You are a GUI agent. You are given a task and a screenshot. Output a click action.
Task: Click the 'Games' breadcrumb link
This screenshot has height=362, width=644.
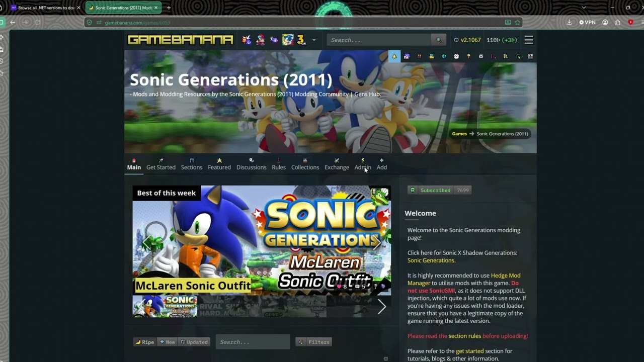(x=459, y=134)
